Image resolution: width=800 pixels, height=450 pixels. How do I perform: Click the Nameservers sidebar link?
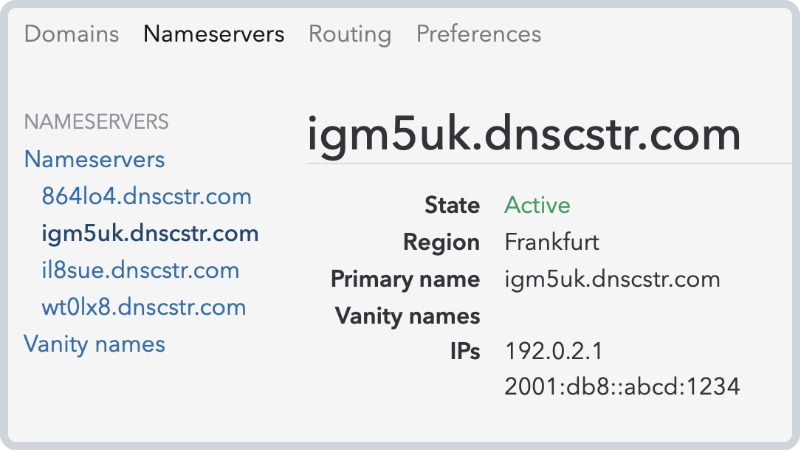pyautogui.click(x=94, y=159)
